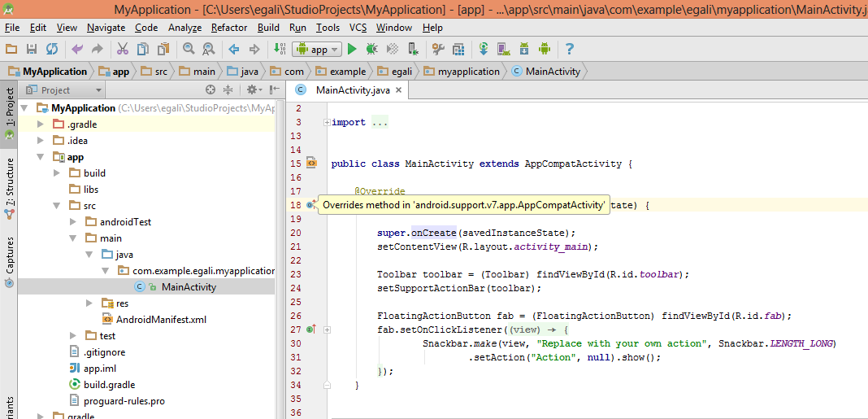Click the purple Undo arrow icon
868x419 pixels.
77,50
